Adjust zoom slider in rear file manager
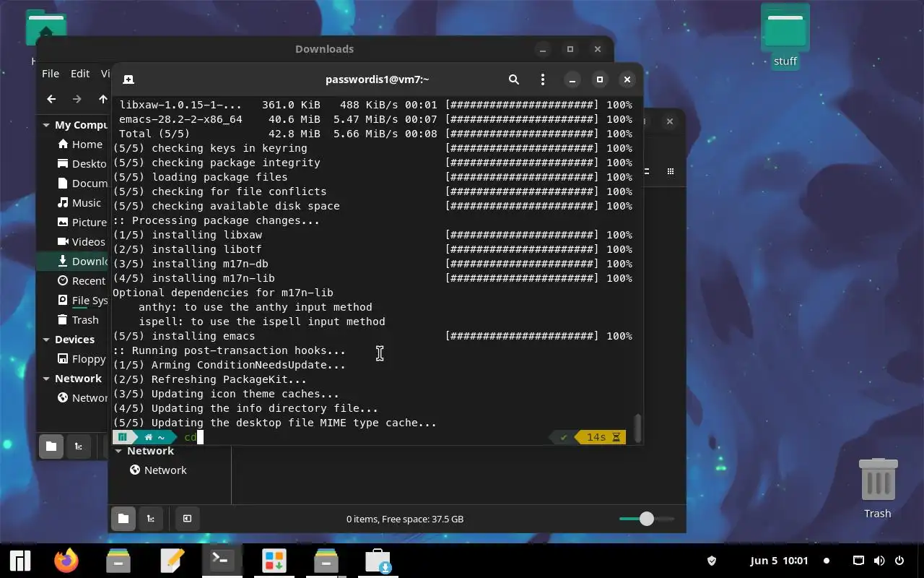Screen dimensions: 924x578 click(646, 519)
